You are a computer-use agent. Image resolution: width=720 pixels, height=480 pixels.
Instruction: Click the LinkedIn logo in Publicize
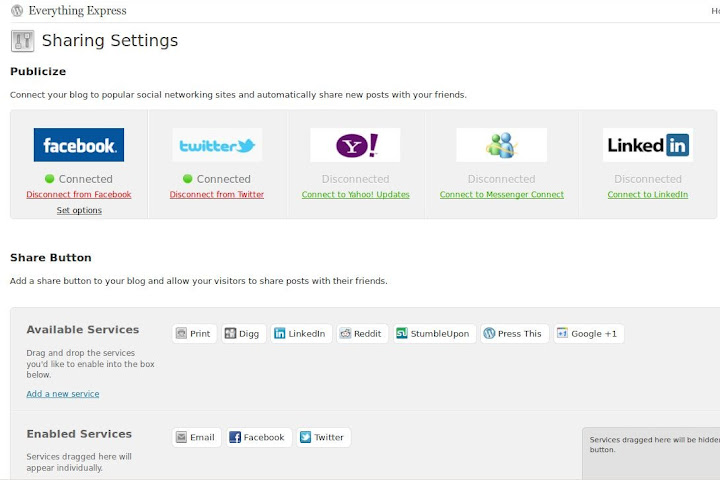point(648,145)
